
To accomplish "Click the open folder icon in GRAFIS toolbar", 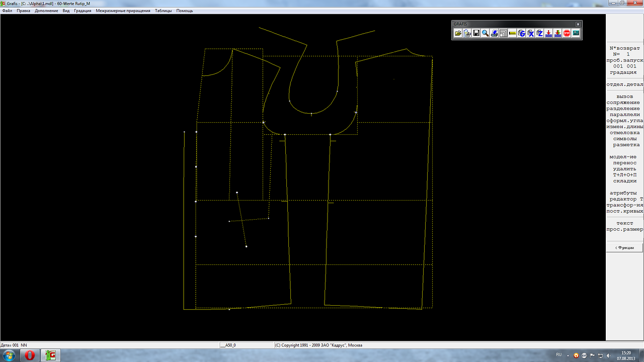I will click(x=458, y=33).
